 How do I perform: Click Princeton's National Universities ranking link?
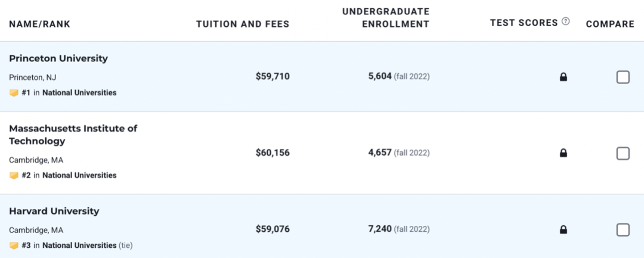[x=79, y=93]
